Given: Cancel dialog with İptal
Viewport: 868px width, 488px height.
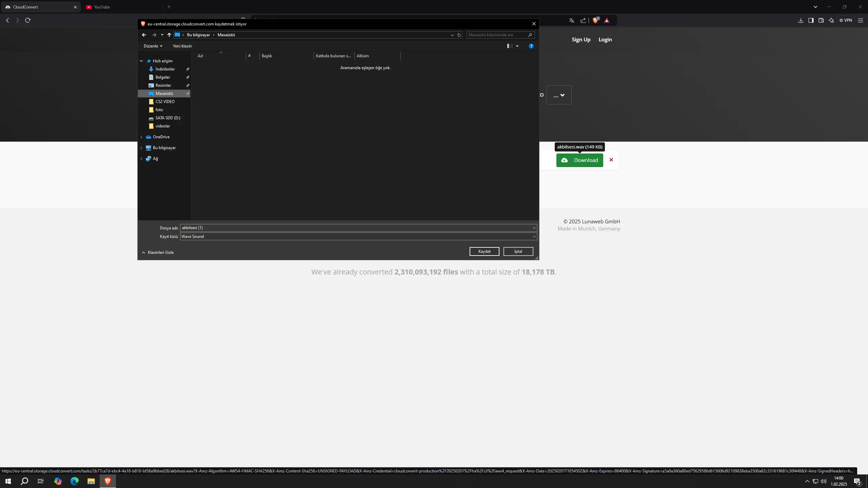Looking at the screenshot, I should tap(518, 251).
